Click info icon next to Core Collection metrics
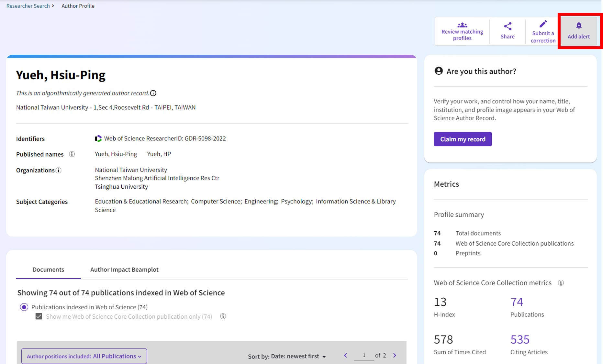The height and width of the screenshot is (364, 603). [561, 283]
